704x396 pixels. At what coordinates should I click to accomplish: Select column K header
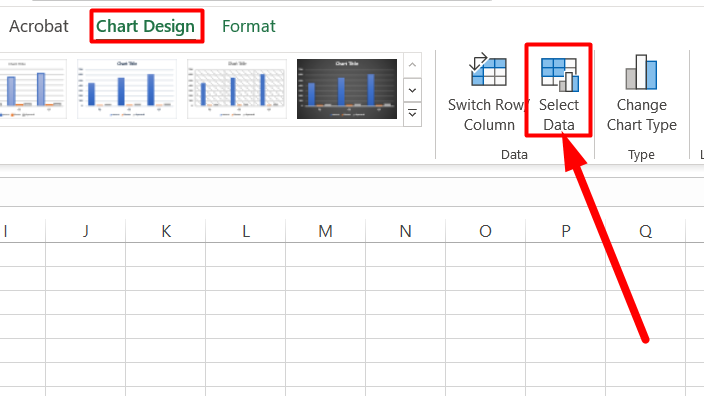pyautogui.click(x=166, y=231)
